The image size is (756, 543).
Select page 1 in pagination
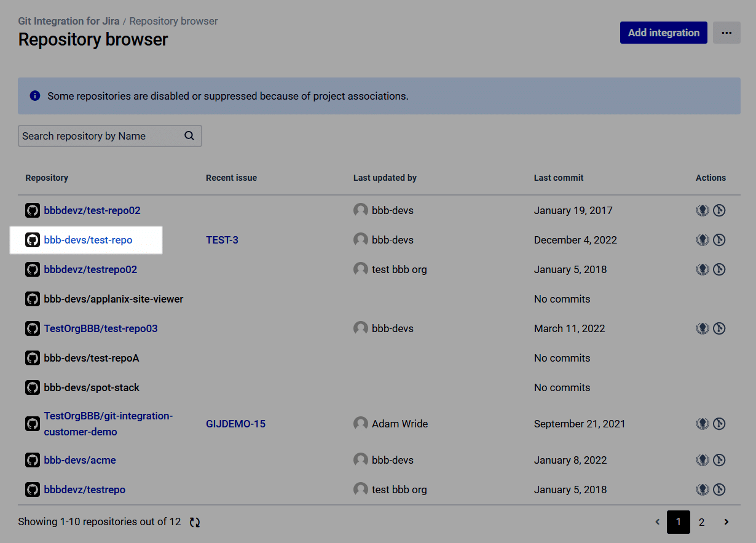[x=678, y=522]
